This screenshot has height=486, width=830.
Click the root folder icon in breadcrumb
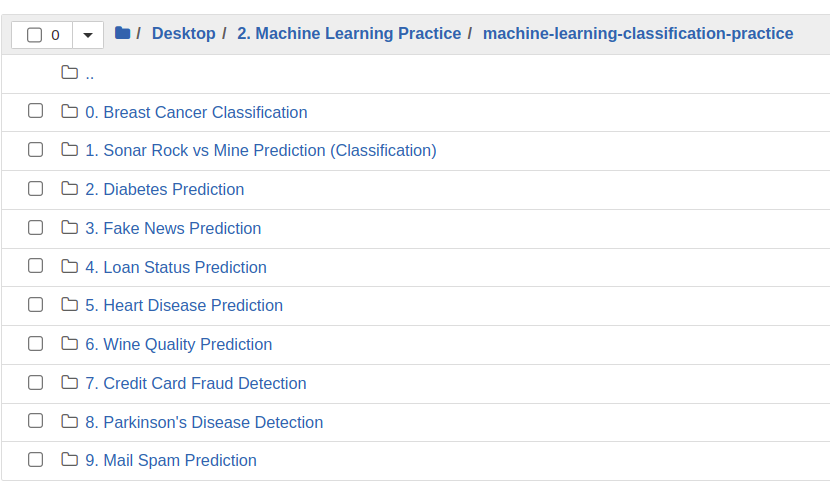(x=122, y=34)
